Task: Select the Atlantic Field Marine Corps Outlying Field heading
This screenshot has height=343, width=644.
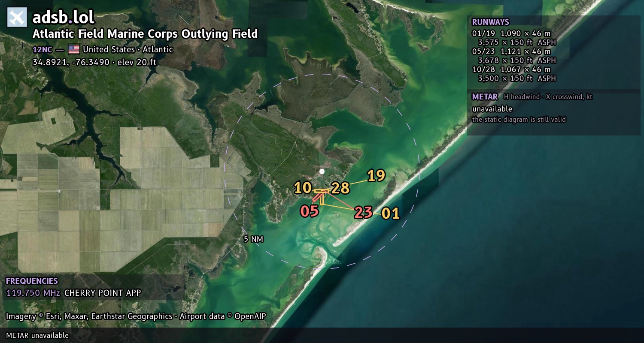Action: point(145,34)
